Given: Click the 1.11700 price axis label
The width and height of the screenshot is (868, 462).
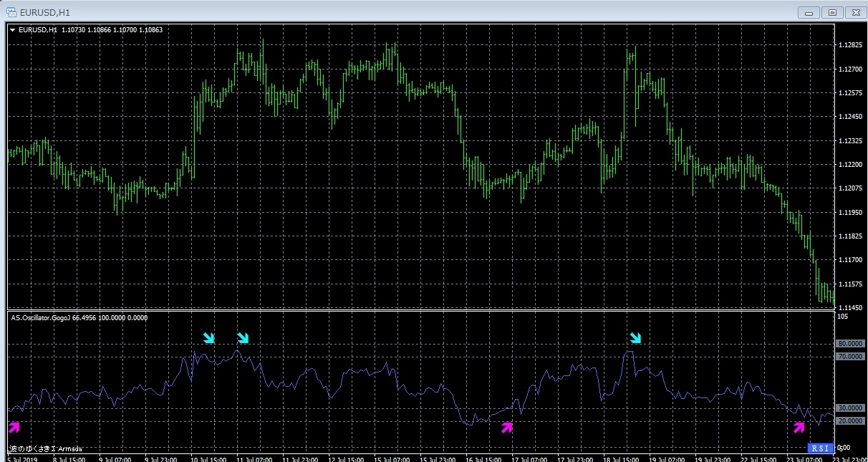Looking at the screenshot, I should pyautogui.click(x=849, y=260).
